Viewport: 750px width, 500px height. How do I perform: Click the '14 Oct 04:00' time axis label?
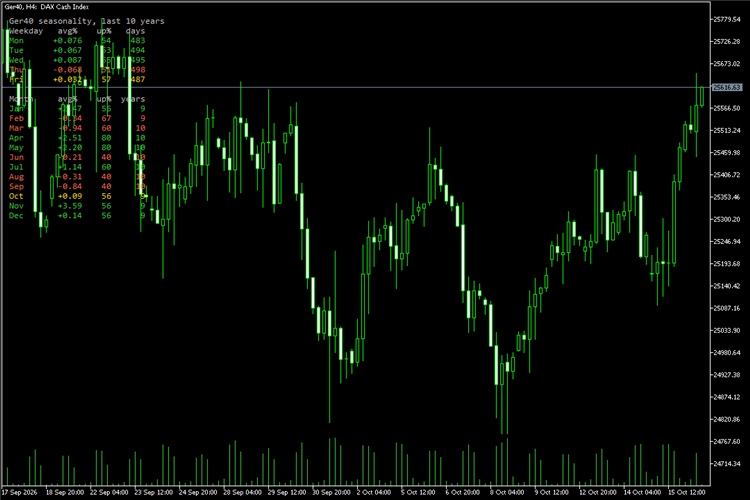tap(642, 492)
